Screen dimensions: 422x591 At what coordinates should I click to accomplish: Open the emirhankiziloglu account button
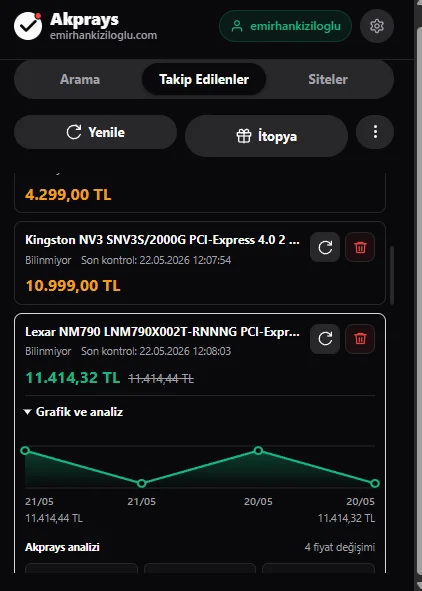286,26
